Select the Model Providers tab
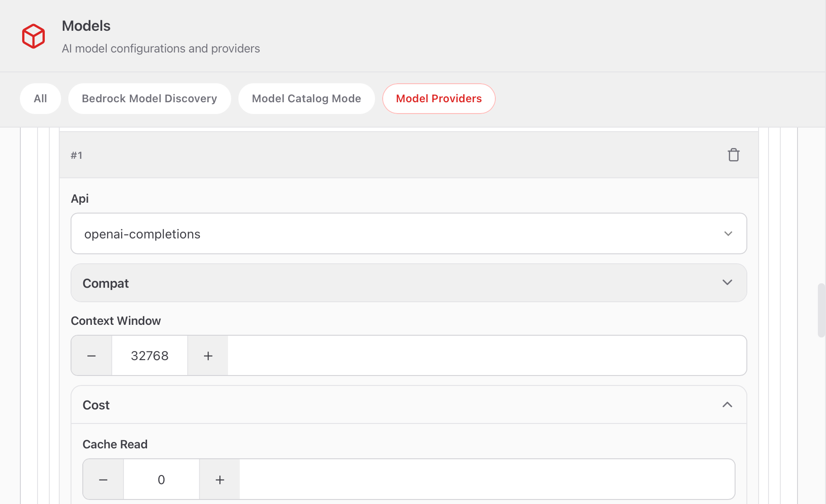 tap(439, 99)
